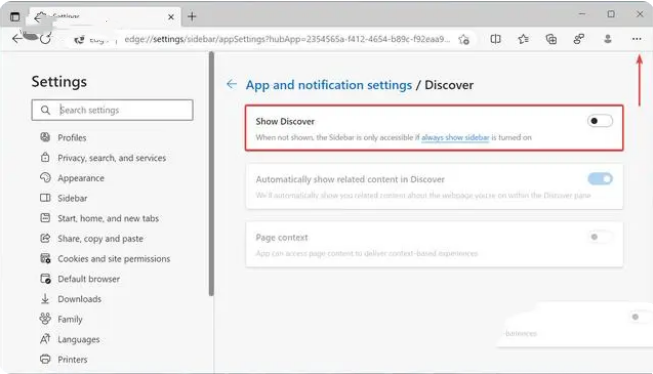Go back using the arrow beside App settings
653x374 pixels.
[231, 84]
